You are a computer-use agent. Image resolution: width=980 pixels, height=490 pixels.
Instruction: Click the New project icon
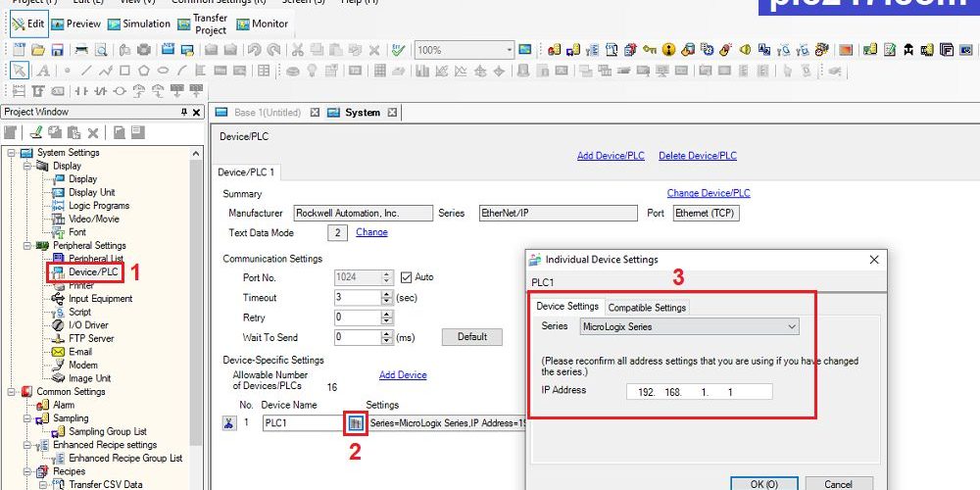click(19, 49)
